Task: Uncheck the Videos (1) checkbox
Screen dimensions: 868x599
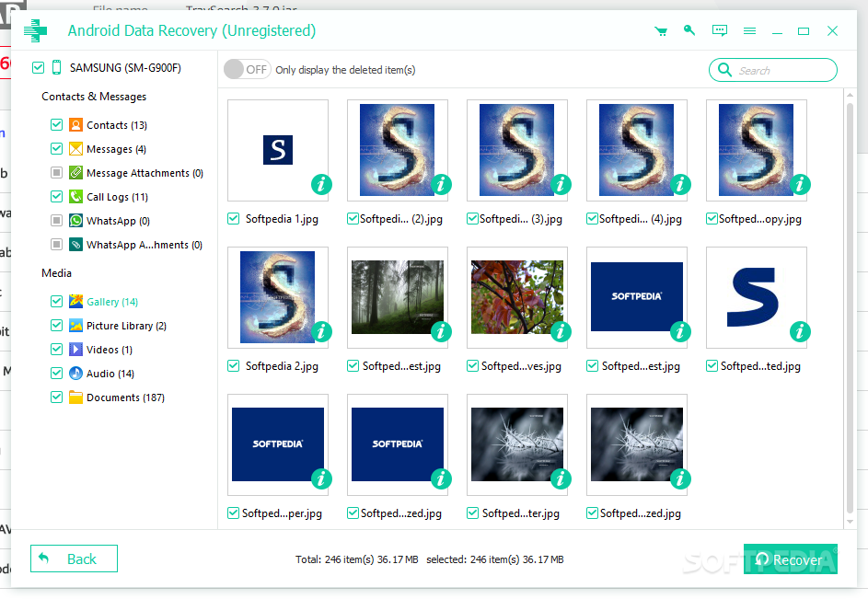Action: point(56,350)
